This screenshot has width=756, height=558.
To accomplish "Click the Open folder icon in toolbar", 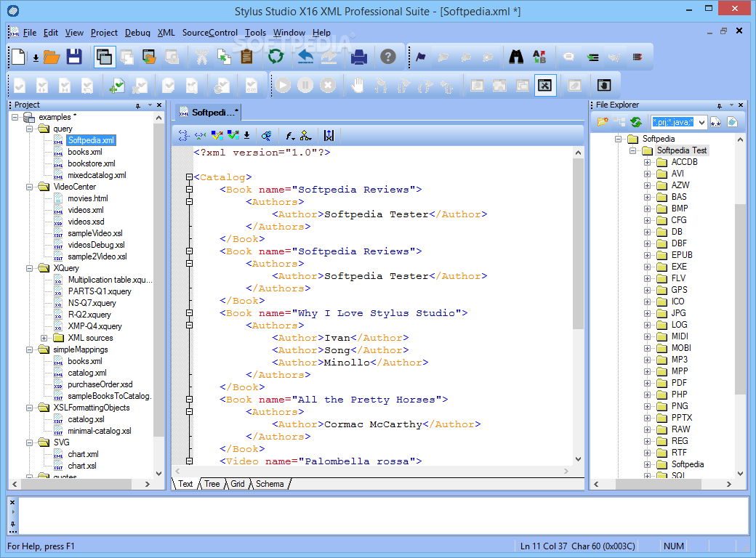I will click(52, 57).
